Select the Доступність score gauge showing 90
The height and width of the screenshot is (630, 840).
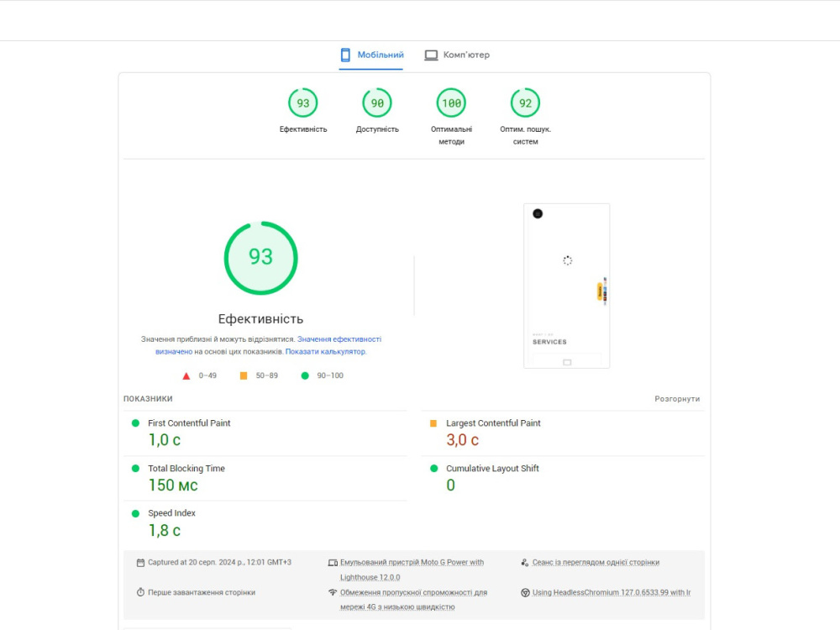tap(376, 102)
